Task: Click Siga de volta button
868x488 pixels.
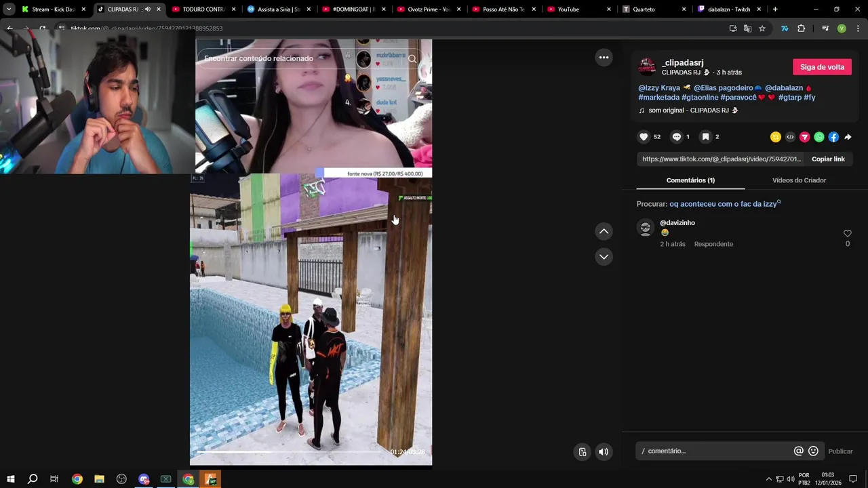Action: (x=822, y=67)
